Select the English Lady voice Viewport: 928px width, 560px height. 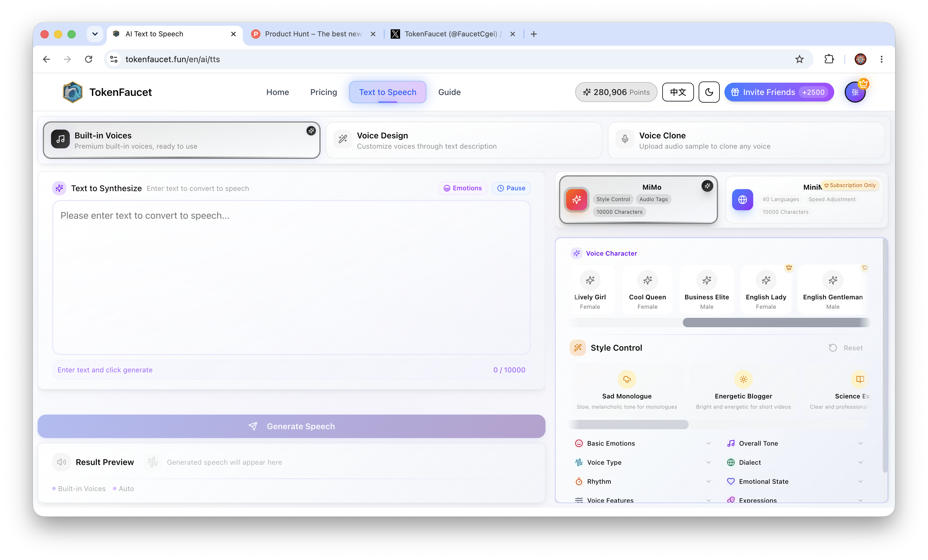766,290
